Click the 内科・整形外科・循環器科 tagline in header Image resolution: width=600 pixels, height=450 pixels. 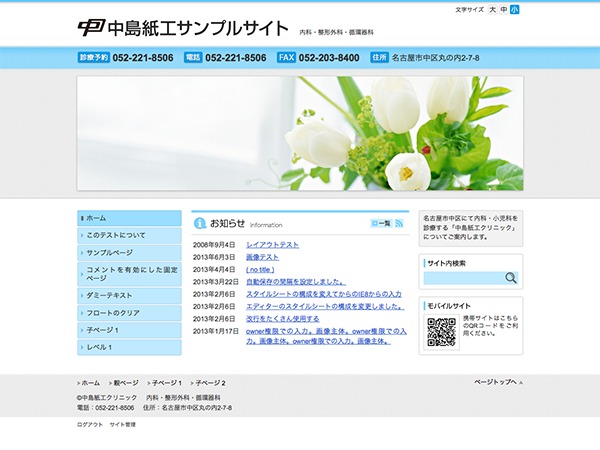[337, 33]
